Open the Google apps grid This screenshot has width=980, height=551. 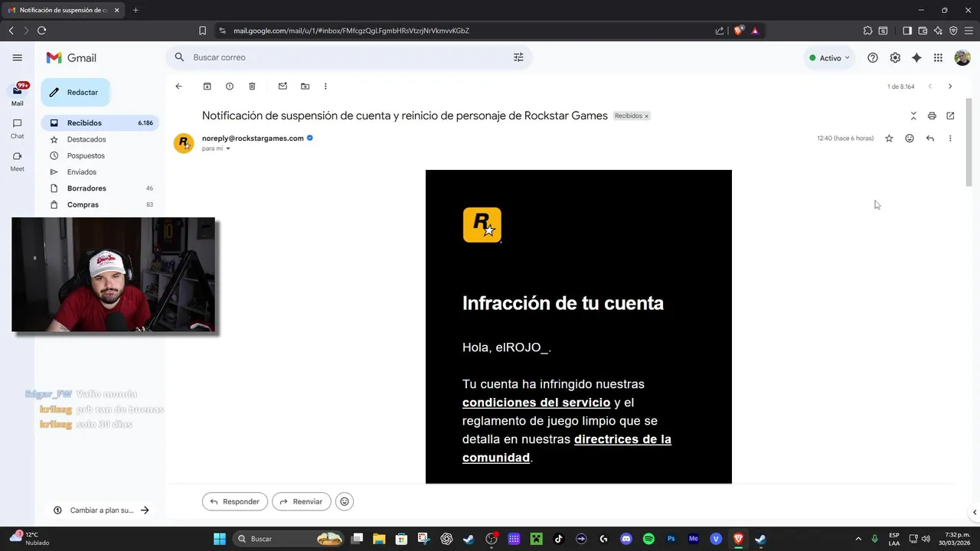coord(939,57)
